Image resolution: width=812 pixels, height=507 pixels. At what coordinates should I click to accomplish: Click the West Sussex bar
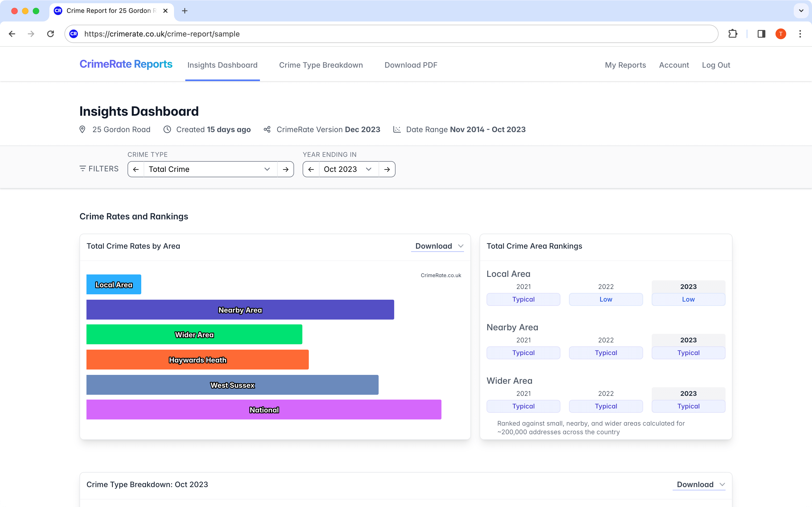coord(233,385)
